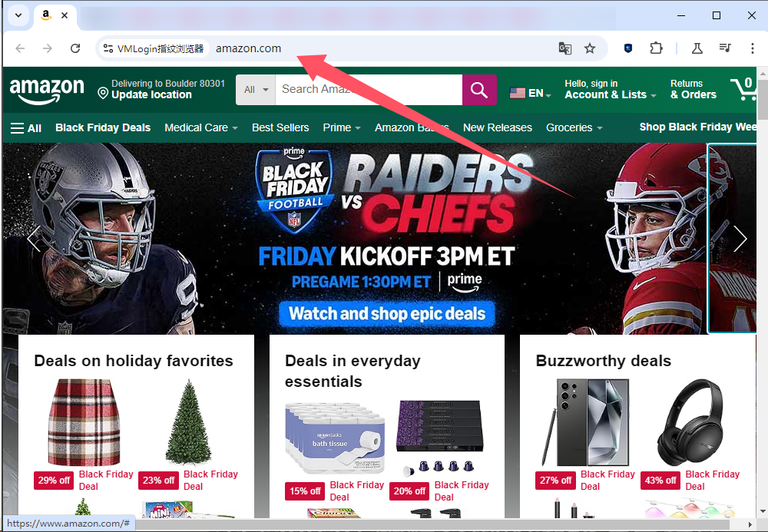Open the browser three-dot menu
This screenshot has width=768, height=532.
tap(753, 48)
